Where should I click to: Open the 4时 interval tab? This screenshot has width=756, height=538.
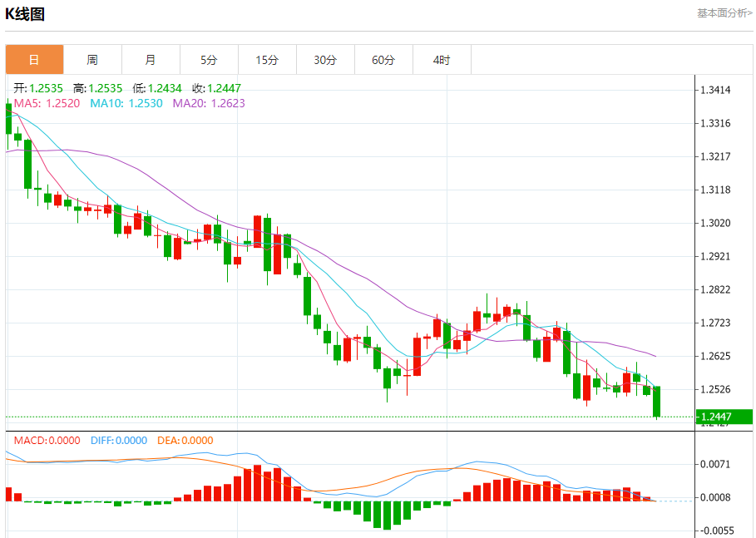(442, 60)
